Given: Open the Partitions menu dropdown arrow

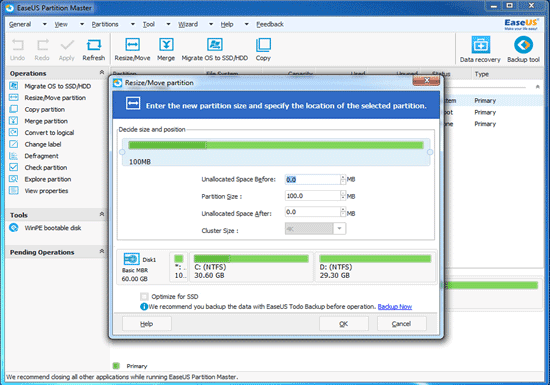Looking at the screenshot, I should 133,24.
